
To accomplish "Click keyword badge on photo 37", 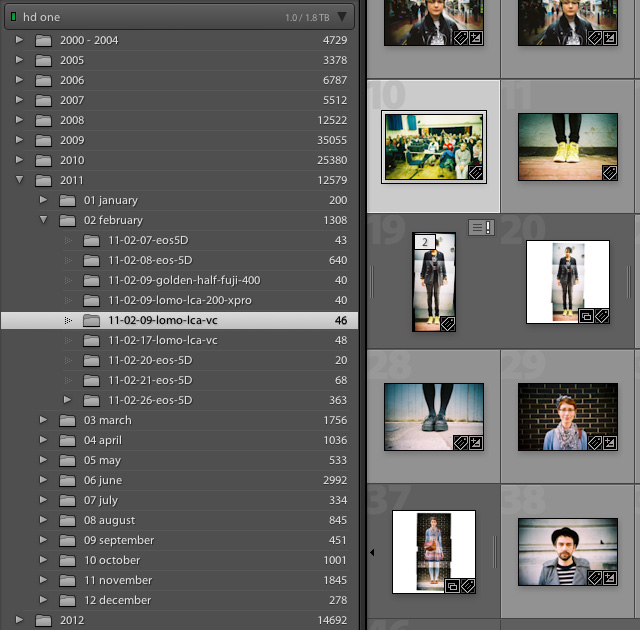I will click(x=468, y=586).
